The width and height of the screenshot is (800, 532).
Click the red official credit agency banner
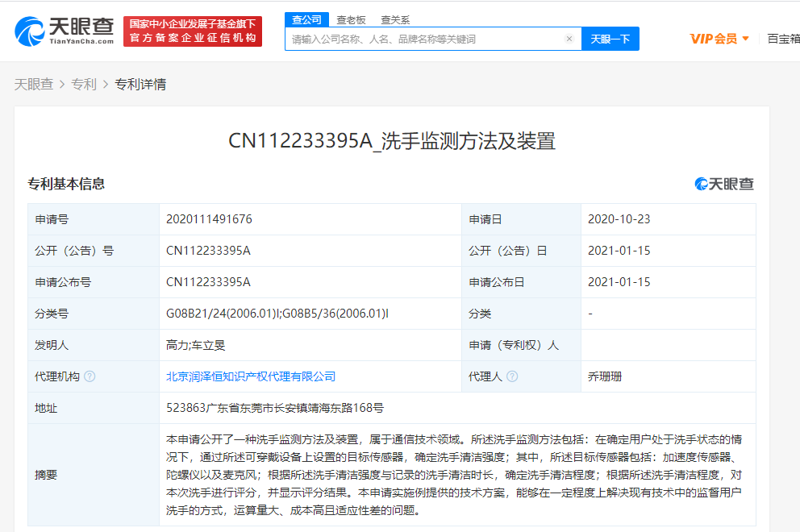point(193,31)
